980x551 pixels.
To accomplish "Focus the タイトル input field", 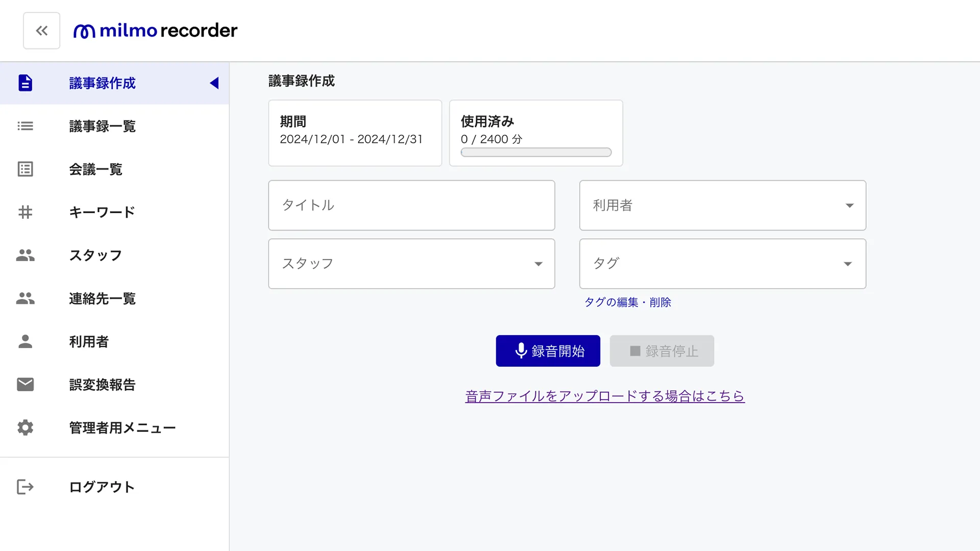I will pos(411,205).
